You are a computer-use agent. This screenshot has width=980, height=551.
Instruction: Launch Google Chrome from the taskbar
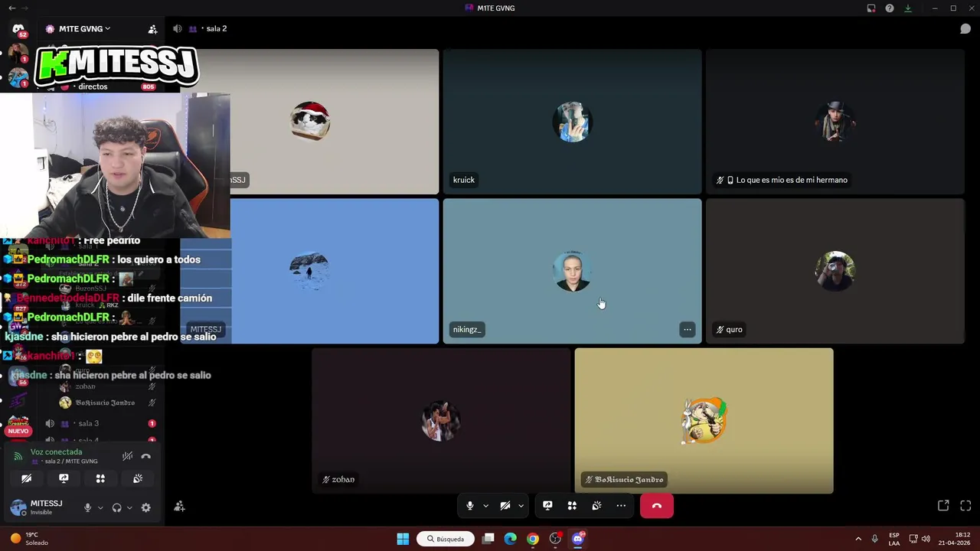click(533, 539)
